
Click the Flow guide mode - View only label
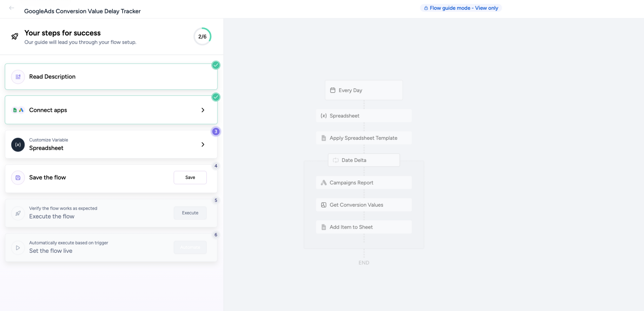[x=464, y=8]
